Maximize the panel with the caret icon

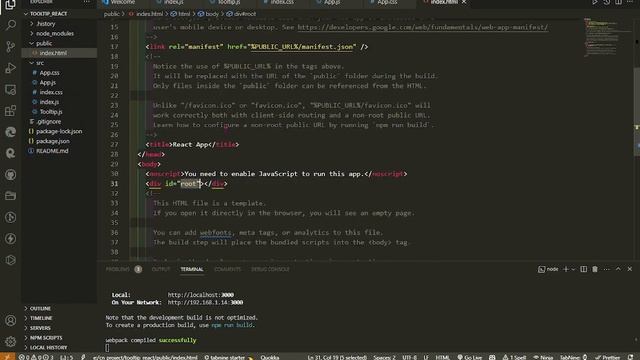point(618,269)
